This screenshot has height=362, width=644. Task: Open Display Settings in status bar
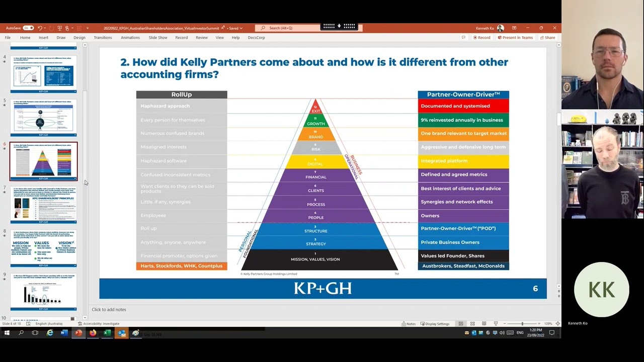click(x=435, y=324)
